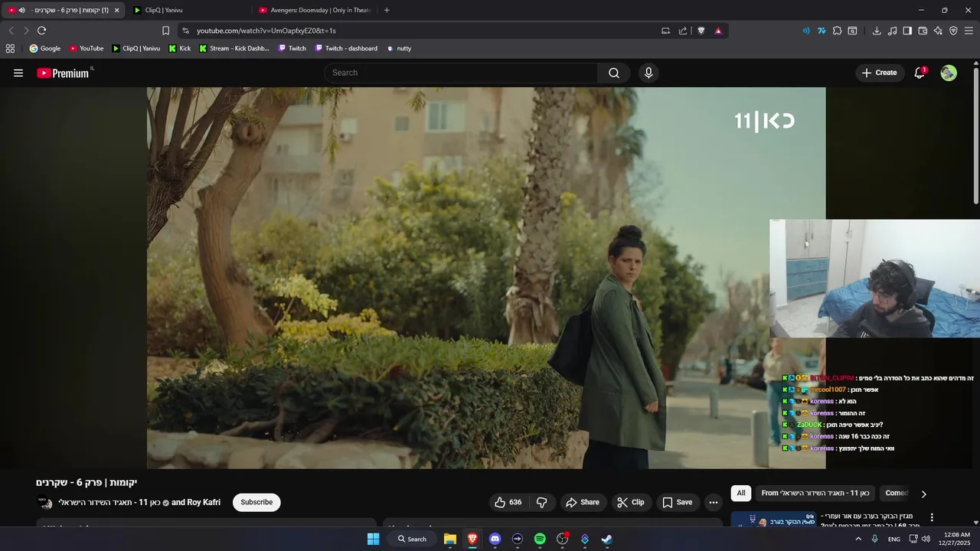Open the extensions puzzle icon

point(837,31)
